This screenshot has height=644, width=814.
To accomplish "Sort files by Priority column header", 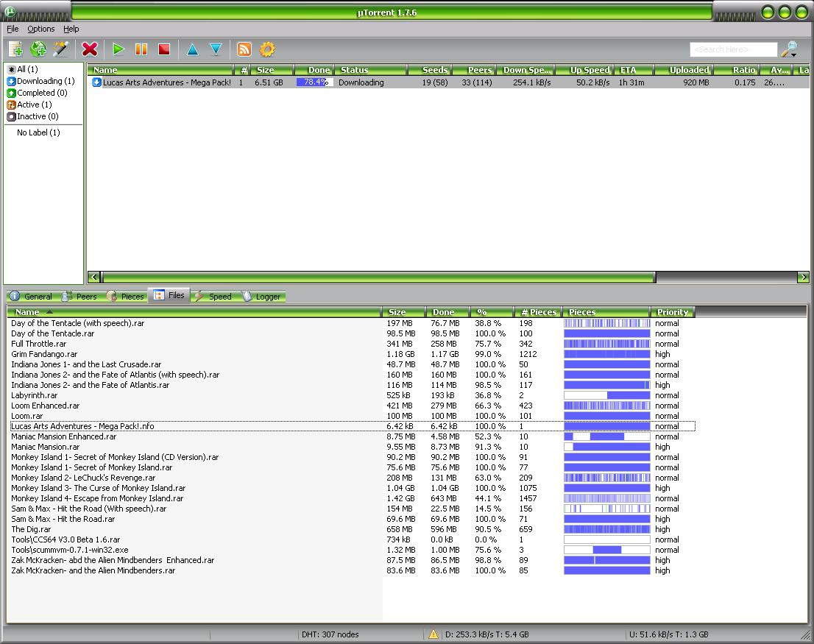I will 672,312.
